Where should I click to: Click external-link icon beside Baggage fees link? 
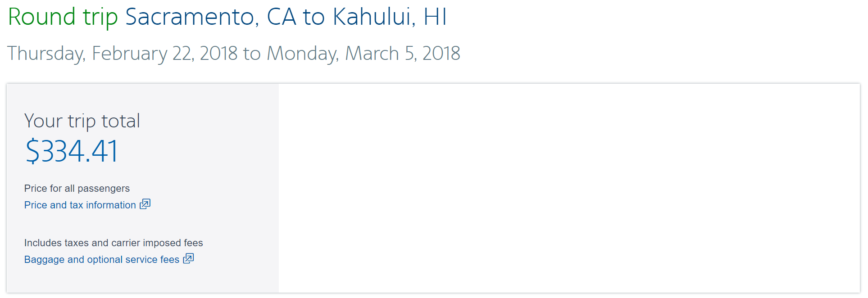coord(188,259)
